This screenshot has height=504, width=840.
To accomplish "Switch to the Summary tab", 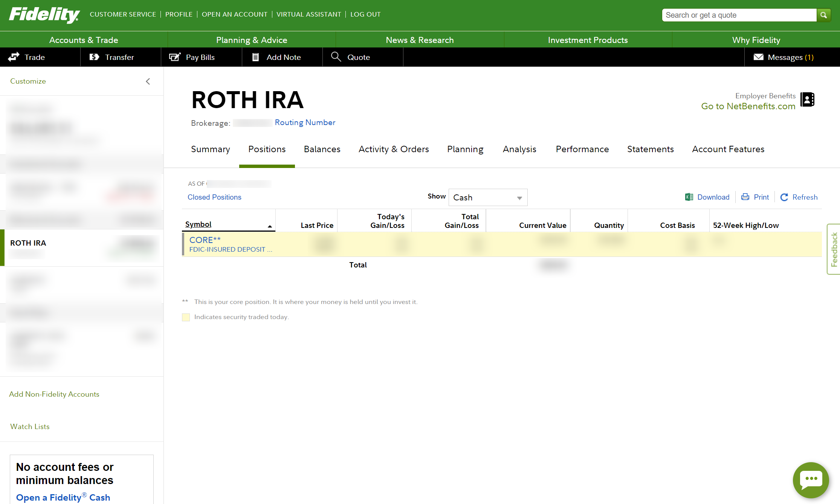I will click(x=211, y=149).
